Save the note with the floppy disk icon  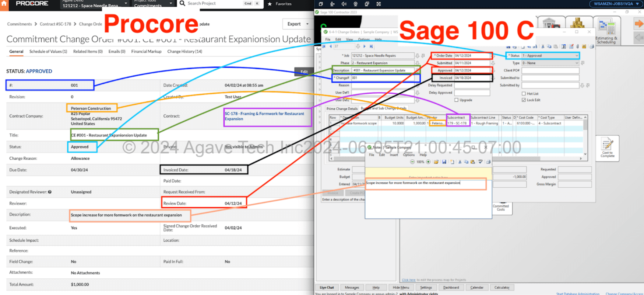[x=444, y=162]
